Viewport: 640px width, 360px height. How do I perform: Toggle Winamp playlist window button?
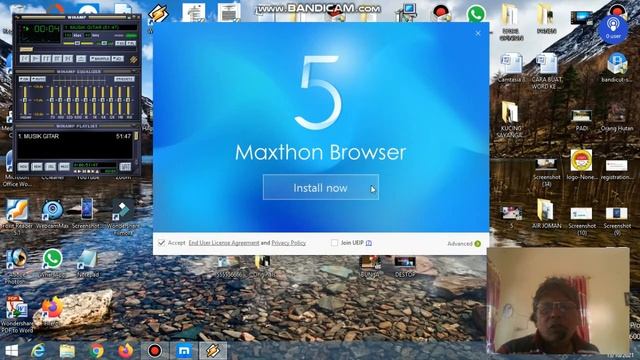pos(131,43)
